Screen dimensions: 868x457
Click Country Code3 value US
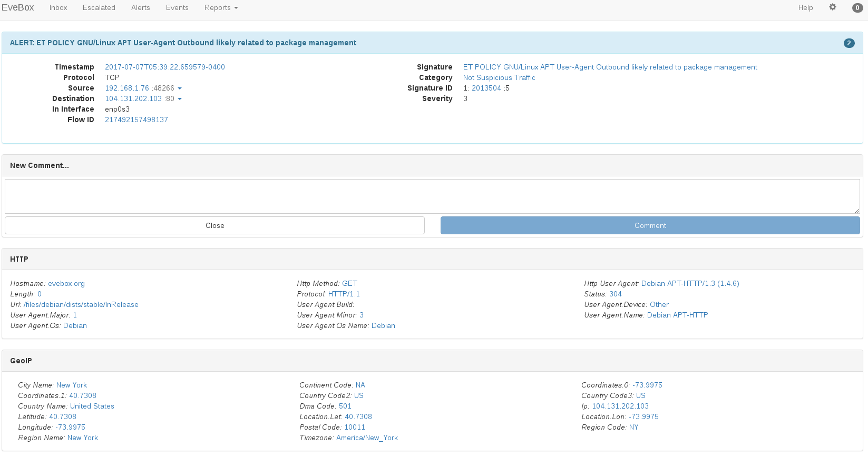tap(641, 396)
